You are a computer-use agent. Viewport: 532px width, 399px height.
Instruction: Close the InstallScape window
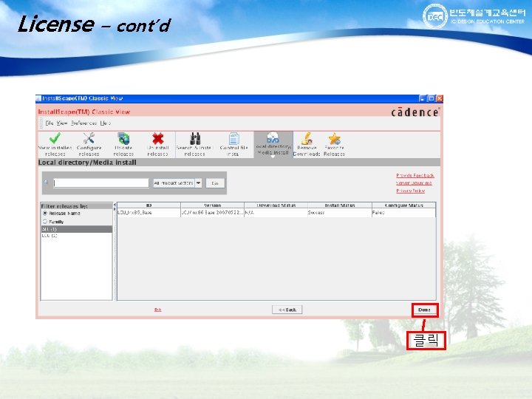coord(440,99)
